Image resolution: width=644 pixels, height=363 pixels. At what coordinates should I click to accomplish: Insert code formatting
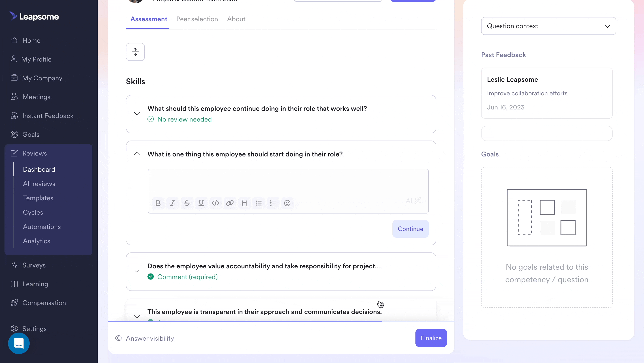216,203
